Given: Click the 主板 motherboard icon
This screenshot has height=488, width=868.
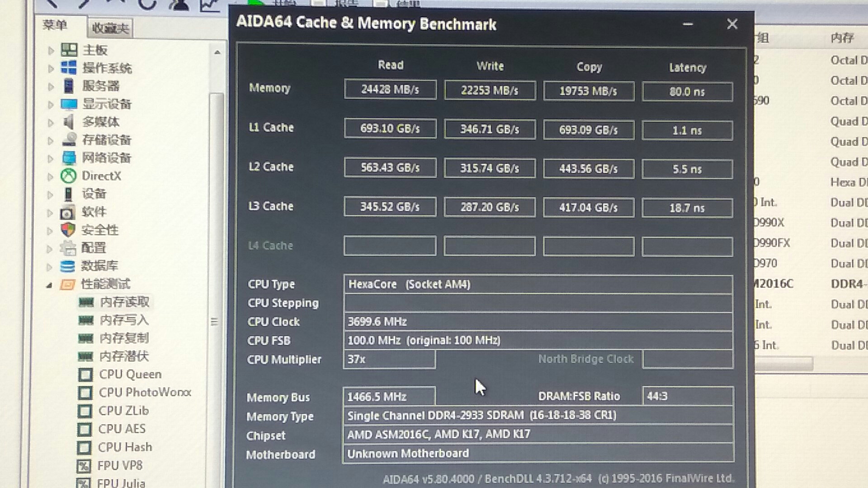Looking at the screenshot, I should pos(69,50).
